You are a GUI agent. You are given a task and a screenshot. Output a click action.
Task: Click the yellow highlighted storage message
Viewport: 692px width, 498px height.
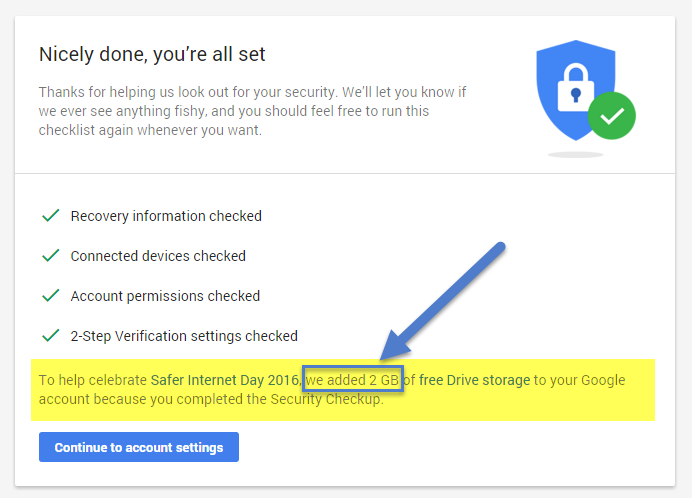click(343, 390)
